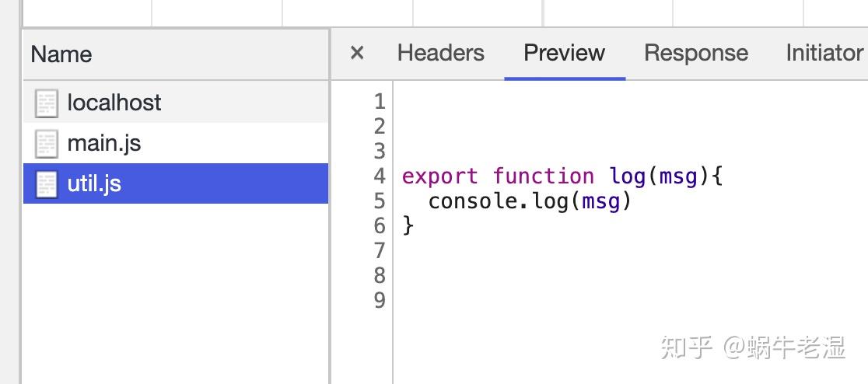Image resolution: width=868 pixels, height=384 pixels.
Task: Click the localhost document icon
Action: (x=47, y=103)
